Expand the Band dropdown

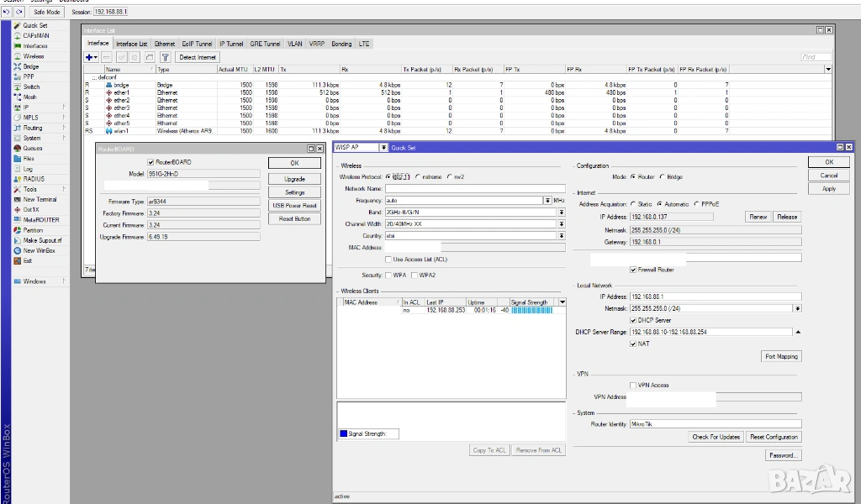[561, 213]
